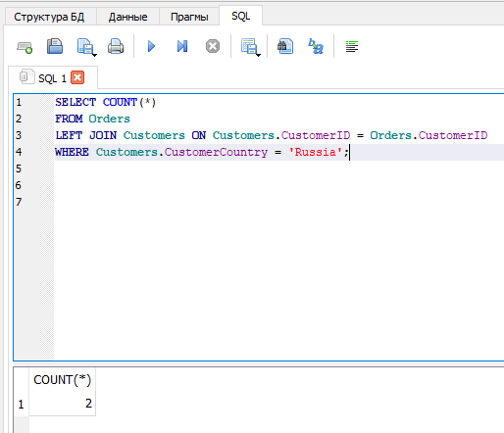Click the Orders table name on line 2

[109, 119]
